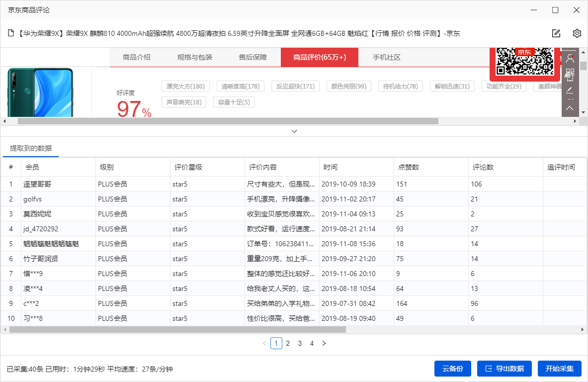The image size is (588, 382).
Task: Click the back-to-top arrow in the sidebar
Action: tap(570, 108)
